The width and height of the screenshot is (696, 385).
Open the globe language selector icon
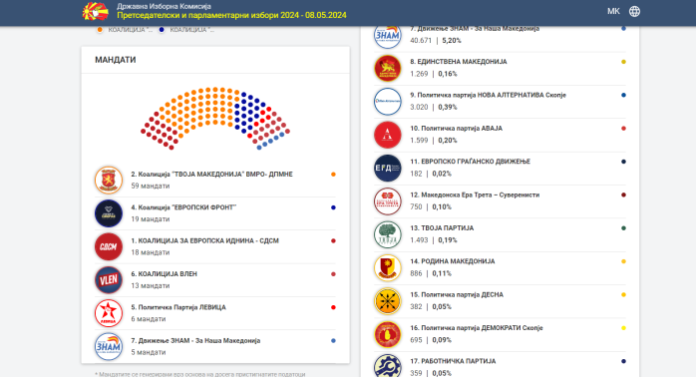[634, 12]
